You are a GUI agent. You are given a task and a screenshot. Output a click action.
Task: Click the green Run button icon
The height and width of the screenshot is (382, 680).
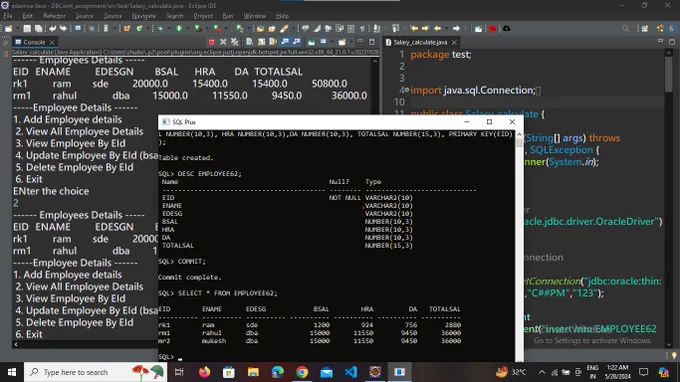click(x=179, y=29)
